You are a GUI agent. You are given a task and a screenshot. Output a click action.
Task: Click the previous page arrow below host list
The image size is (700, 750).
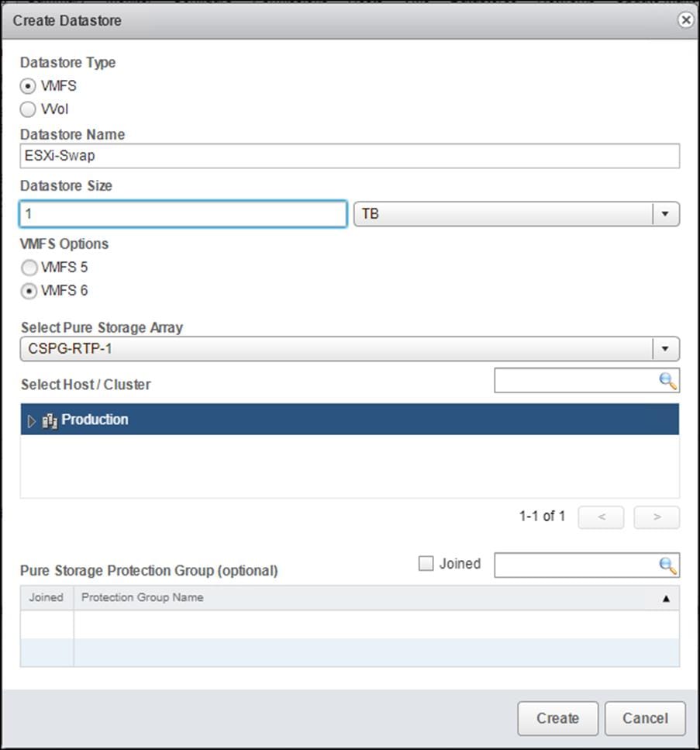601,517
